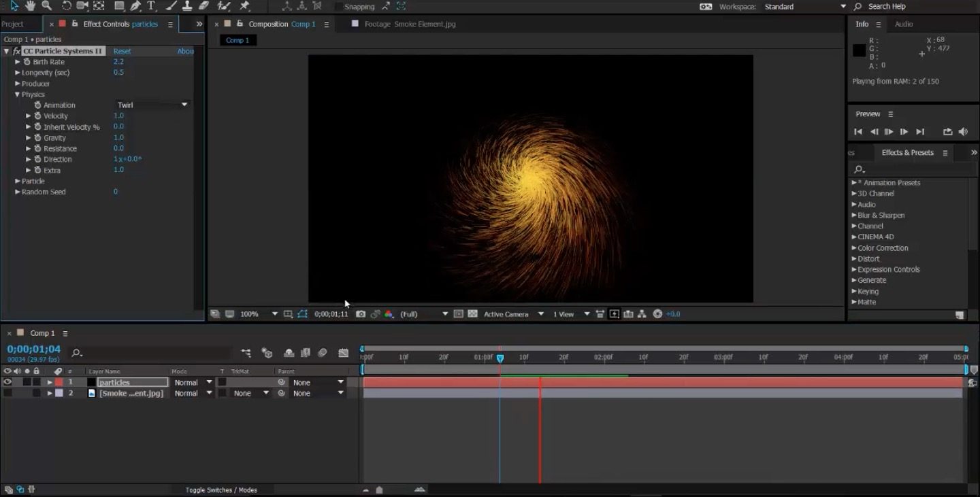Select the Rotation tool
This screenshot has height=497, width=980.
[x=67, y=6]
